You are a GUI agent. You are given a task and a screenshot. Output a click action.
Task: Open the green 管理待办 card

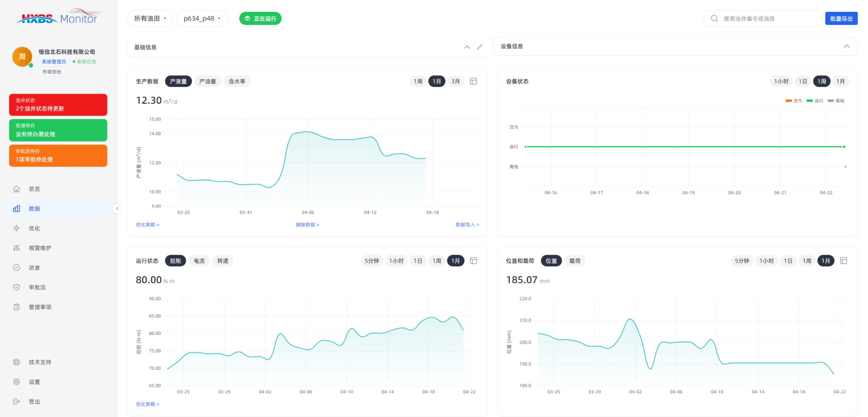58,130
